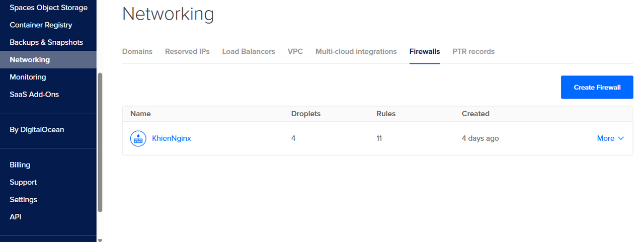Open the Billing page from sidebar

[20, 165]
